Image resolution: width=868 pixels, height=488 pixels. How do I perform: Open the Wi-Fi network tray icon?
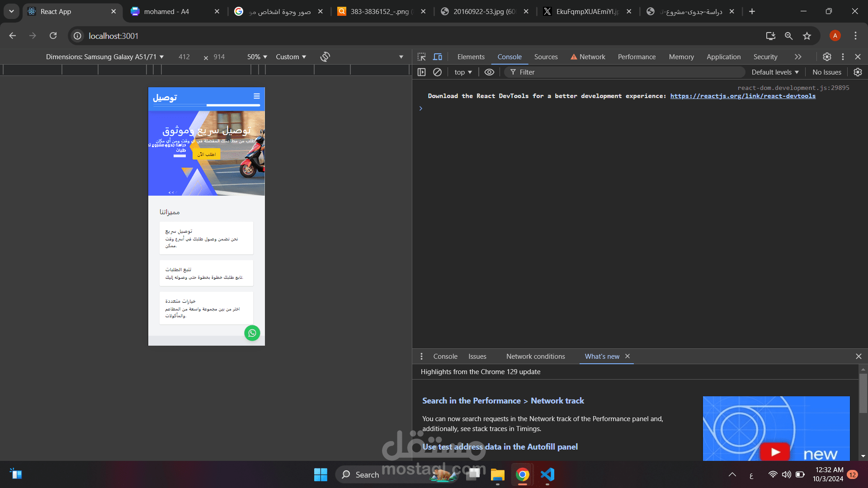[x=773, y=474]
